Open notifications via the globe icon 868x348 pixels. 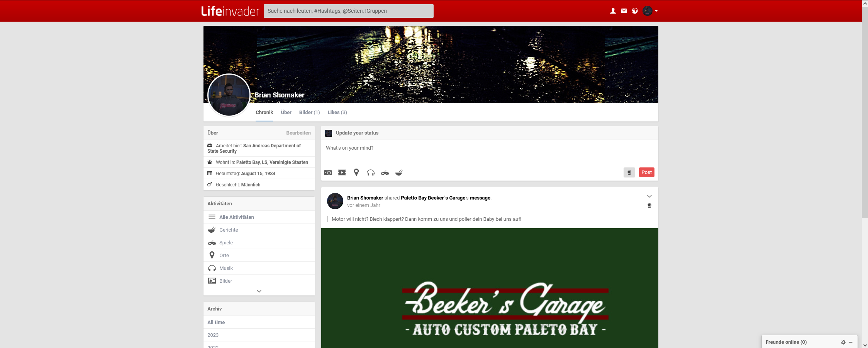(x=635, y=11)
